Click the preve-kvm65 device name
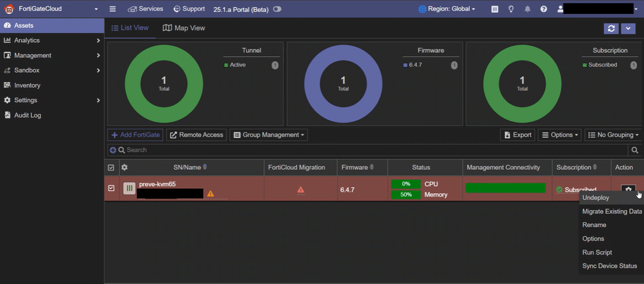Viewport: 644px width, 284px height. pyautogui.click(x=157, y=184)
